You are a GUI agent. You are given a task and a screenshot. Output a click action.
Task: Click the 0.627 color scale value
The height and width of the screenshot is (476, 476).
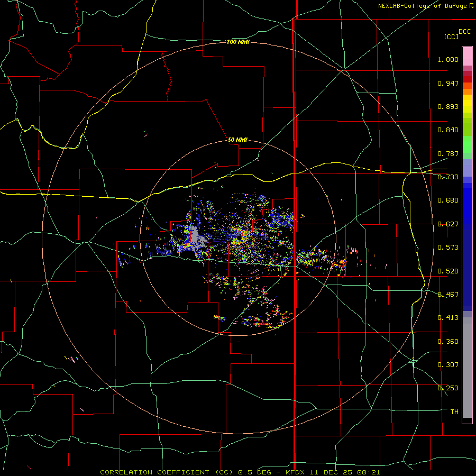tap(448, 224)
